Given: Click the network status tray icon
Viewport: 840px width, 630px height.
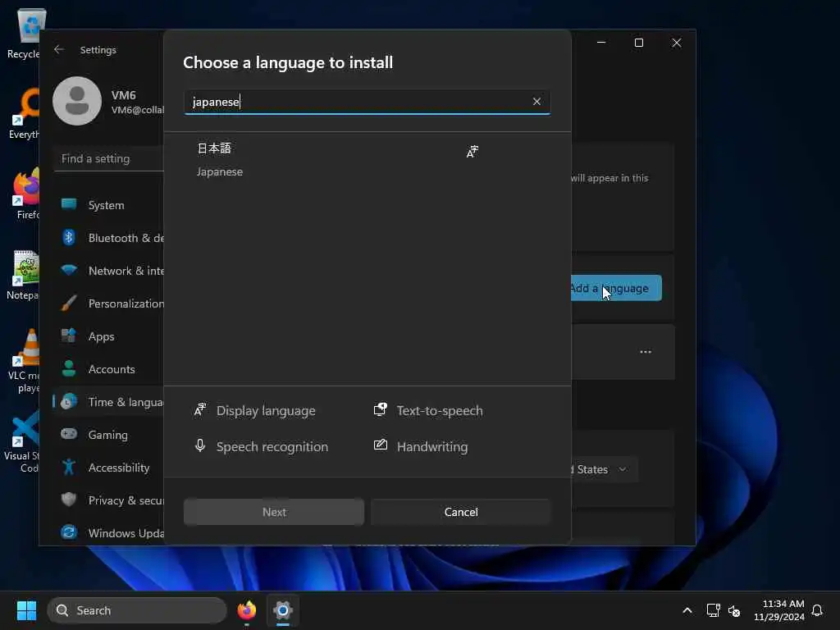Looking at the screenshot, I should click(713, 610).
